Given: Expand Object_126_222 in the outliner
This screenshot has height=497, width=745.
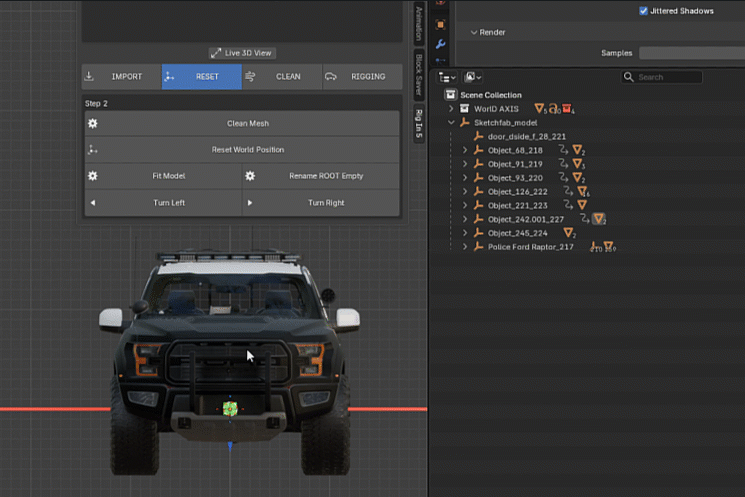Looking at the screenshot, I should [465, 191].
